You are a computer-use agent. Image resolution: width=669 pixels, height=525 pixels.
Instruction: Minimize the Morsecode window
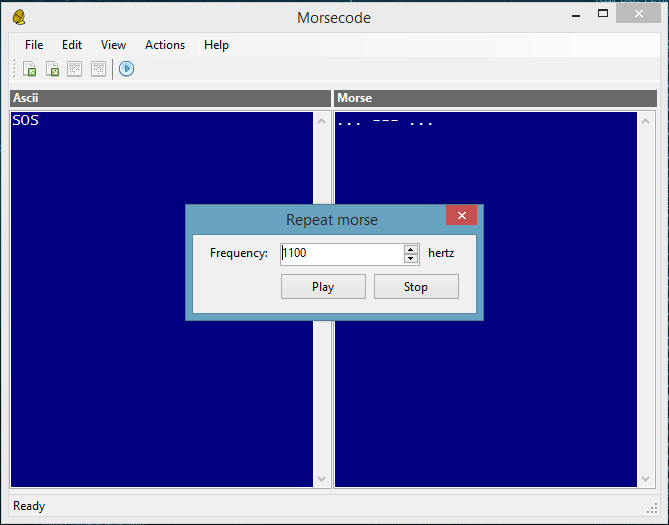[576, 16]
